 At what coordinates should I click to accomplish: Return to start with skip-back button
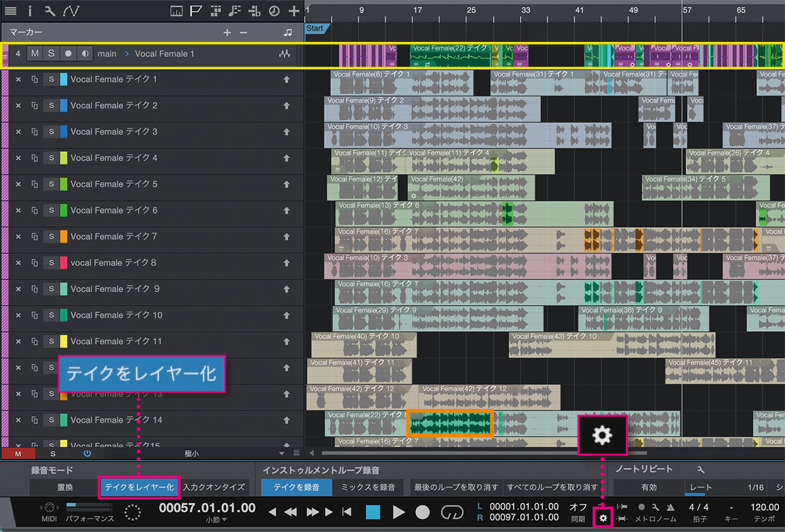(x=347, y=512)
